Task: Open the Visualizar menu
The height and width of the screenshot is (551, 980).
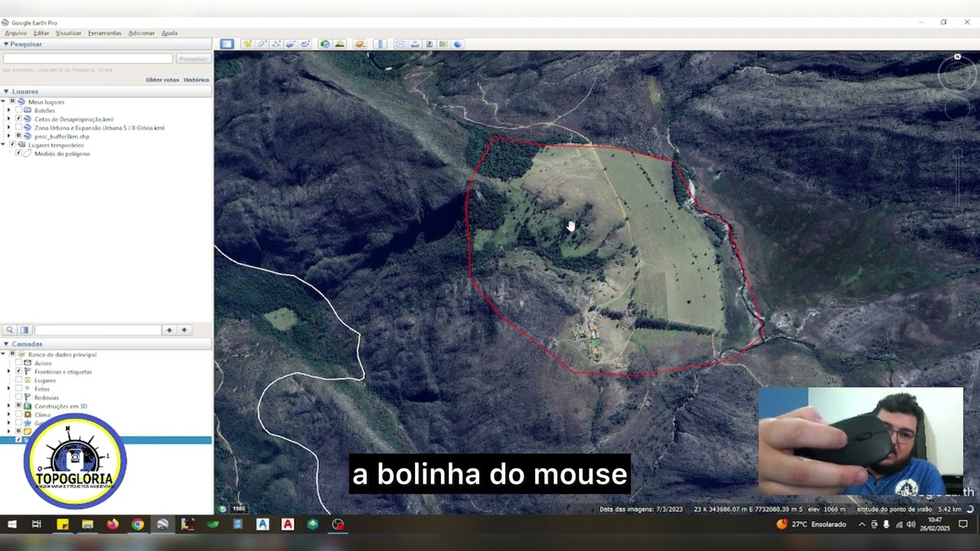Action: pos(68,33)
